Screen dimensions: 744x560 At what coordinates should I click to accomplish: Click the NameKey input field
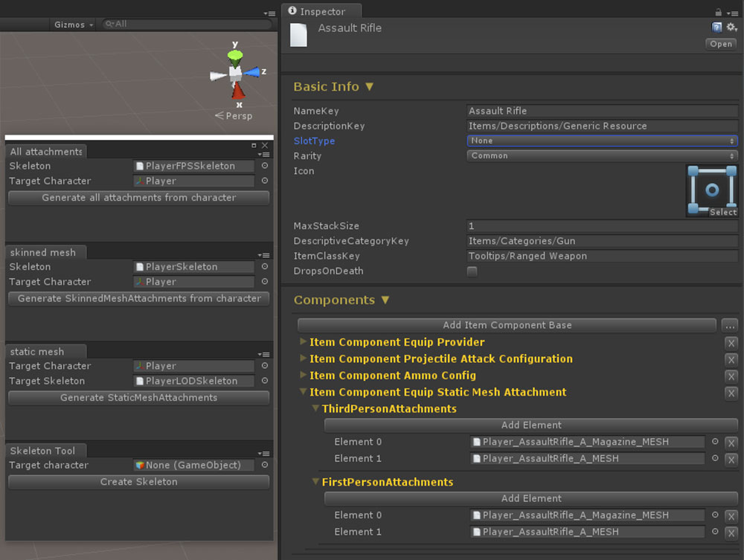602,111
